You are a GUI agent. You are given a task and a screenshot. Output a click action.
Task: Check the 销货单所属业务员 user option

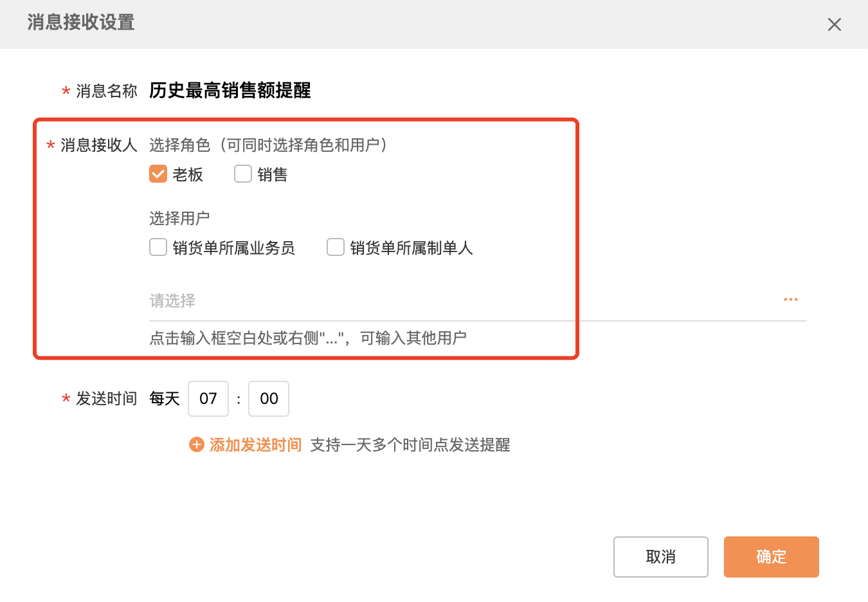coord(158,247)
